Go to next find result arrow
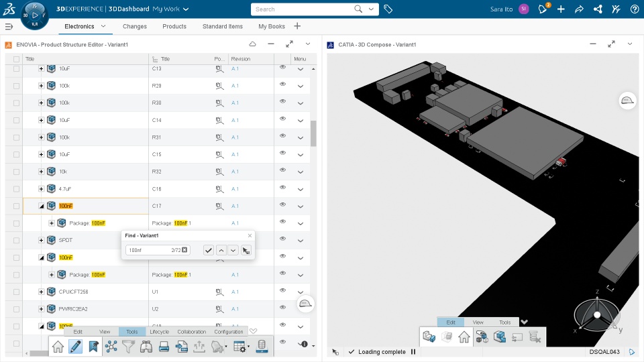The width and height of the screenshot is (644, 362). 233,250
